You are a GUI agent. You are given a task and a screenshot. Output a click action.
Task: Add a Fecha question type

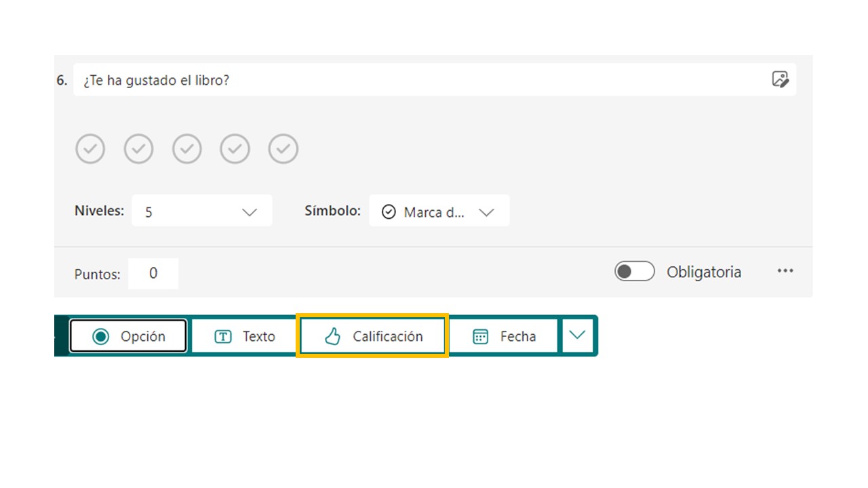504,336
